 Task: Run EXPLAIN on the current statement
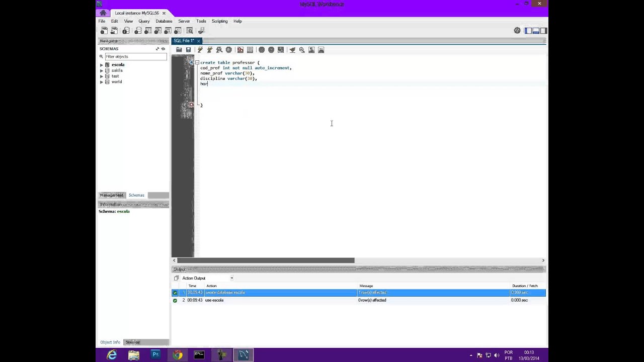point(219,50)
